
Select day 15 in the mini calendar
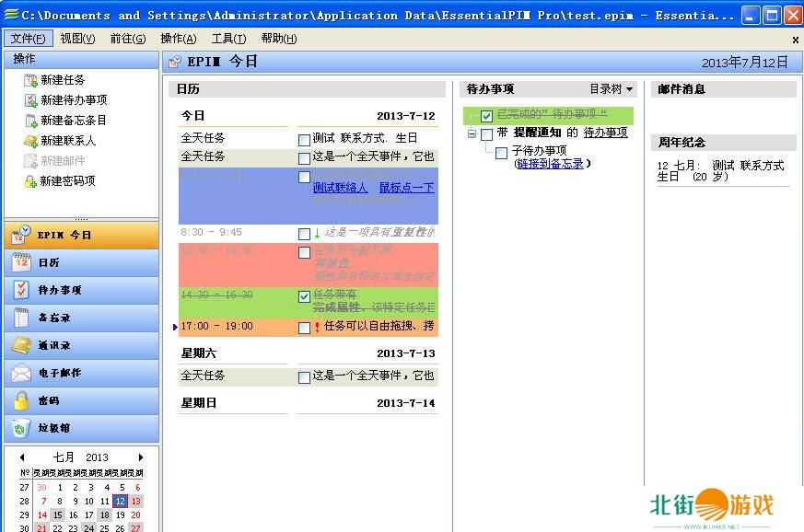[58, 515]
